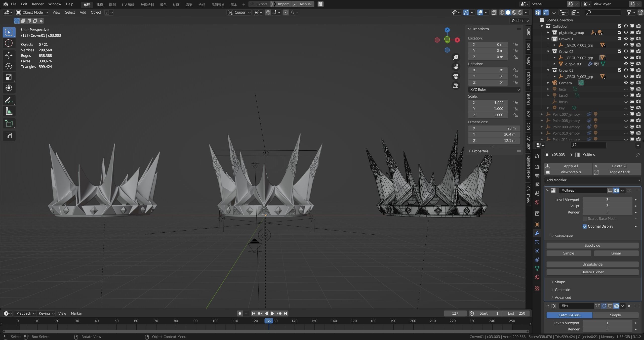This screenshot has height=340, width=644.
Task: Switch to the 雕刻 workspace tab
Action: pyautogui.click(x=112, y=5)
